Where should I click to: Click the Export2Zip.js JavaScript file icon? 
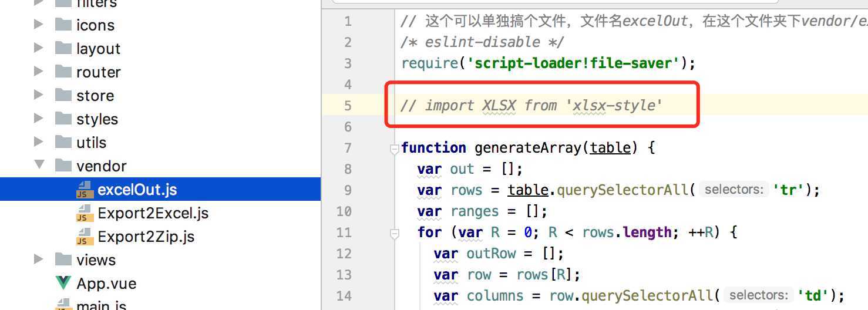[x=85, y=236]
